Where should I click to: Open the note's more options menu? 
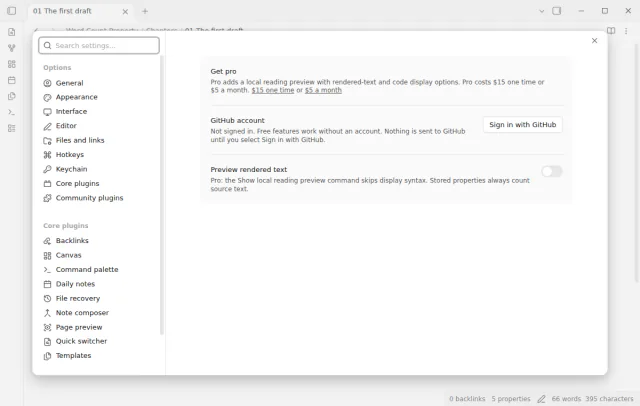(x=626, y=31)
